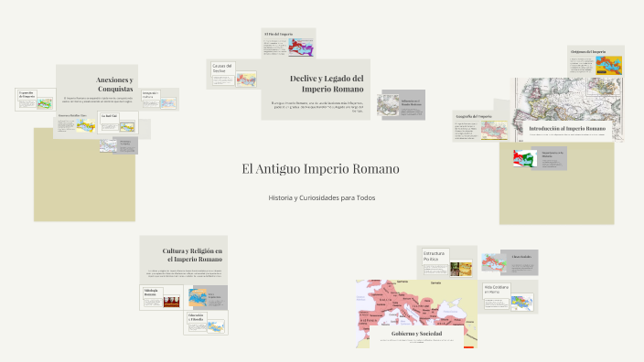Select subtitle 'Historia y Curiosidades para Todos'
Screen dimensions: 644x362
pyautogui.click(x=322, y=197)
